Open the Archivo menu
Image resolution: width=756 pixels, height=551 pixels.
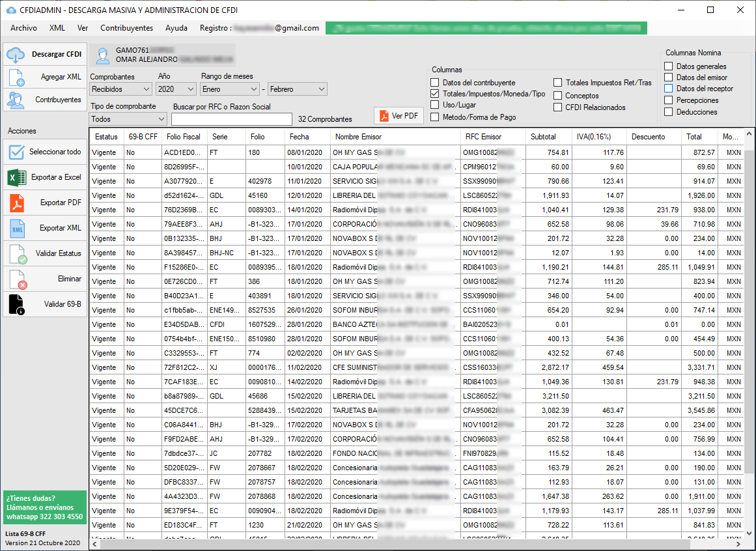coord(23,28)
